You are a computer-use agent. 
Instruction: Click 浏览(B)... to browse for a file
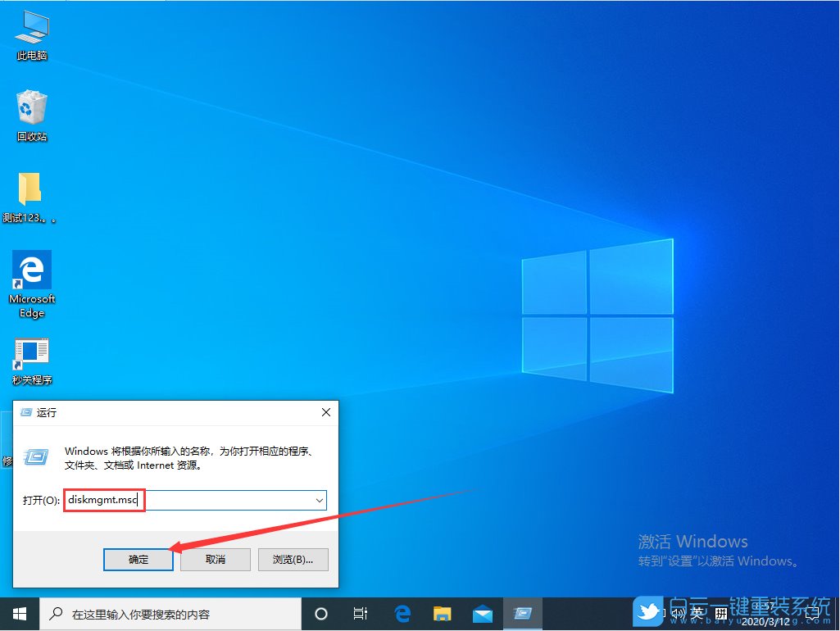(x=293, y=560)
